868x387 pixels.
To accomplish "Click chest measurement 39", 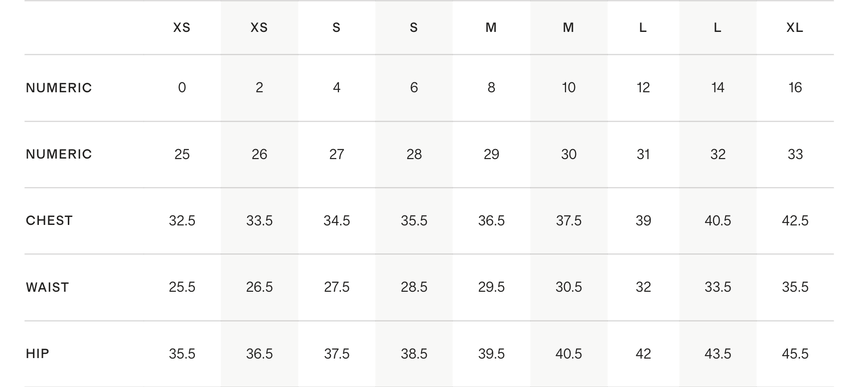I will tap(643, 220).
